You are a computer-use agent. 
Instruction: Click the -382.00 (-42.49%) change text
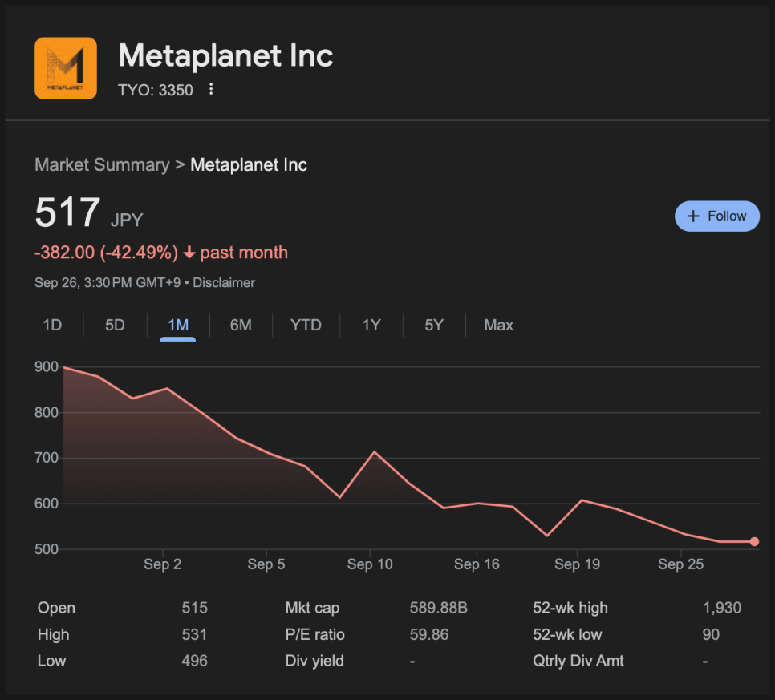coord(106,253)
